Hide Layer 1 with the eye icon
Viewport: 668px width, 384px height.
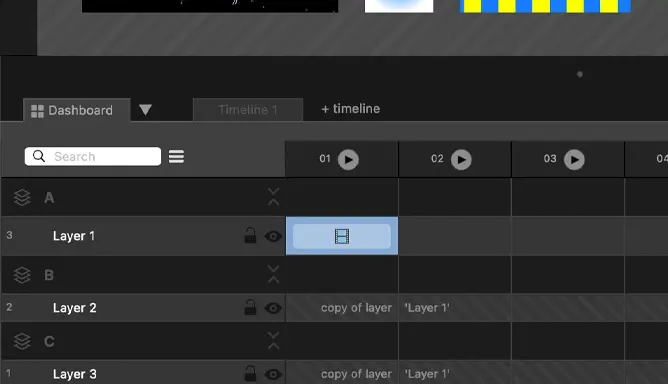[x=273, y=236]
